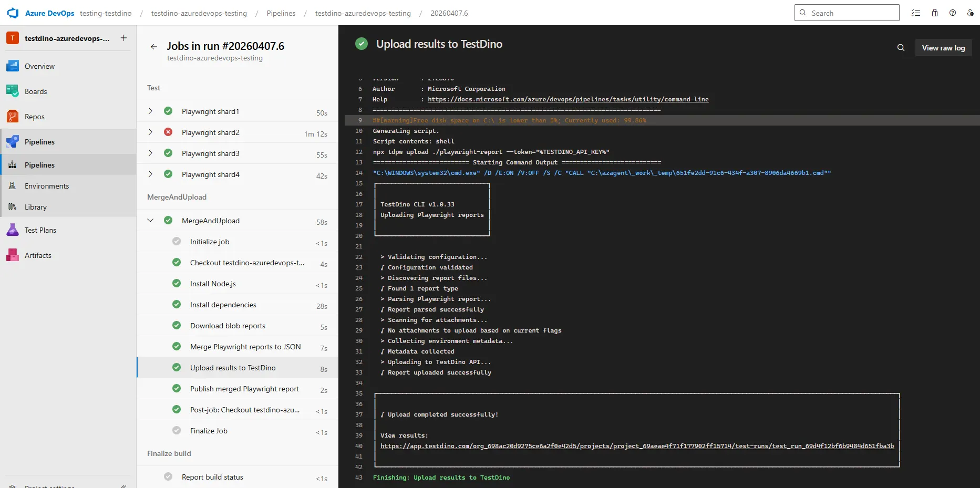Open the Environments page
Viewport: 980px width, 488px height.
pyautogui.click(x=47, y=185)
